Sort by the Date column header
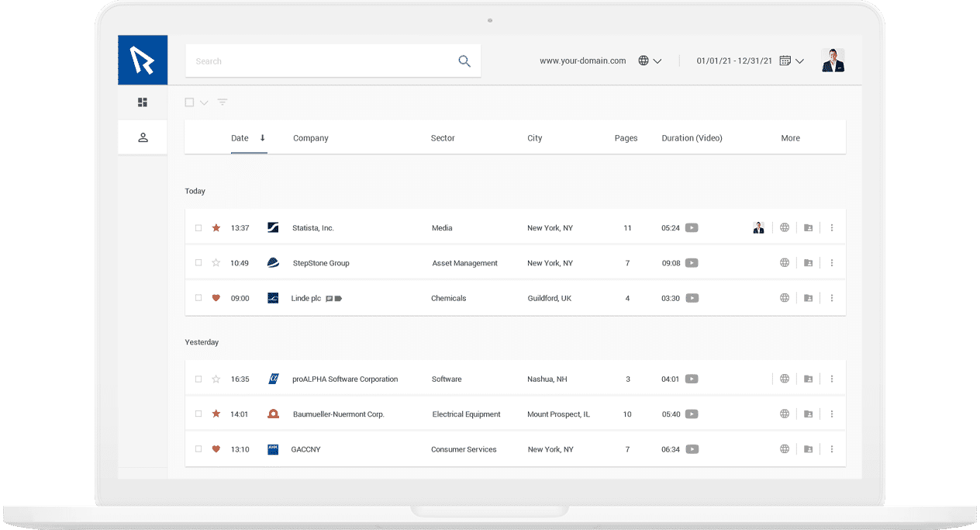 coord(240,138)
